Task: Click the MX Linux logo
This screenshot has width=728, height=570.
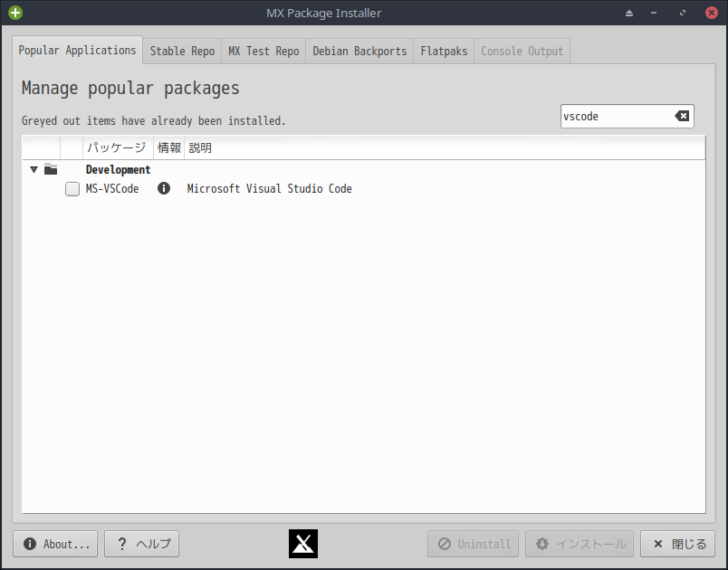Action: coord(303,544)
